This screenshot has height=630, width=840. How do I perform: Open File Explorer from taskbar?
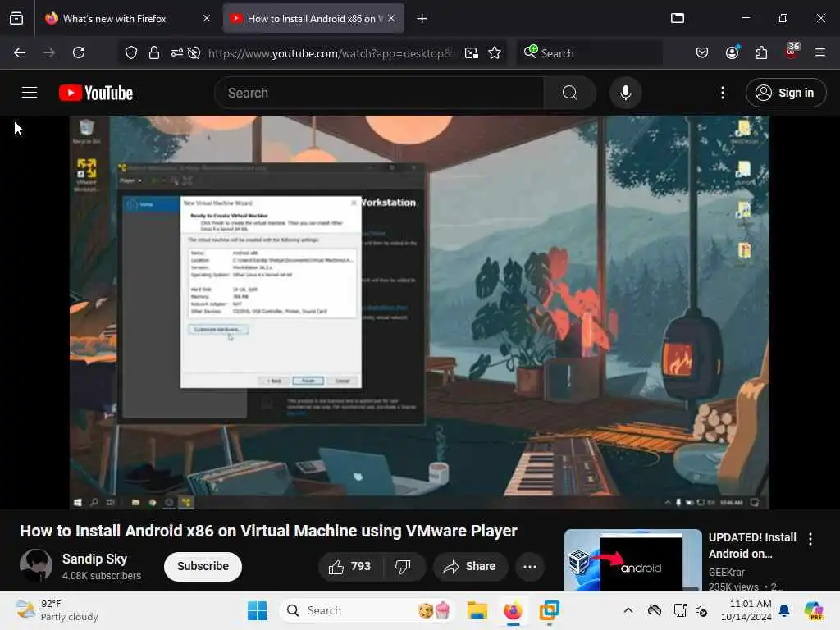(x=477, y=610)
